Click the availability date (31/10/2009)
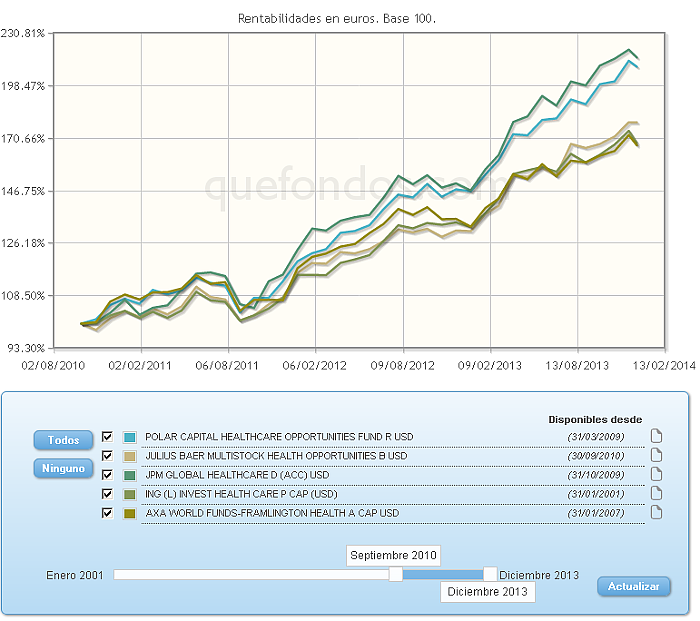This screenshot has width=700, height=621. [x=596, y=475]
